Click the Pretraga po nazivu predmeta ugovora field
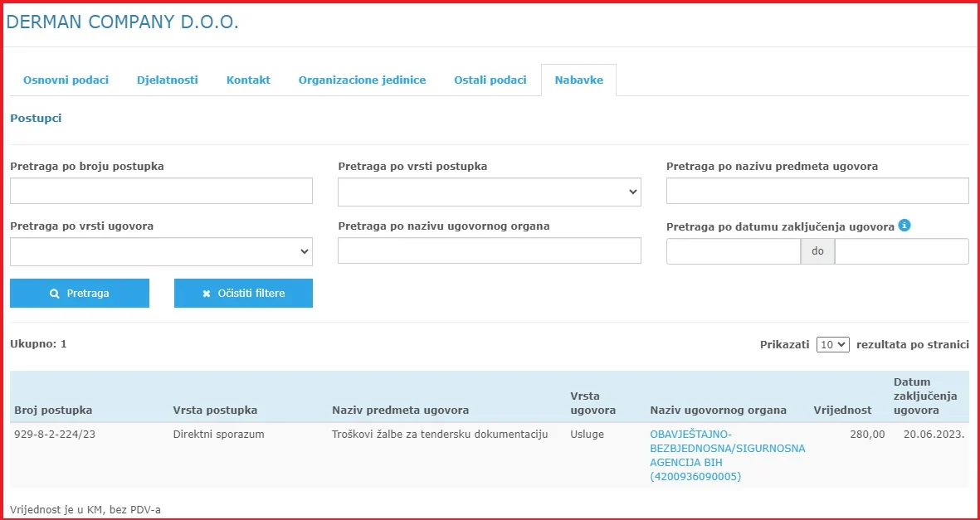The image size is (980, 520). tap(817, 191)
